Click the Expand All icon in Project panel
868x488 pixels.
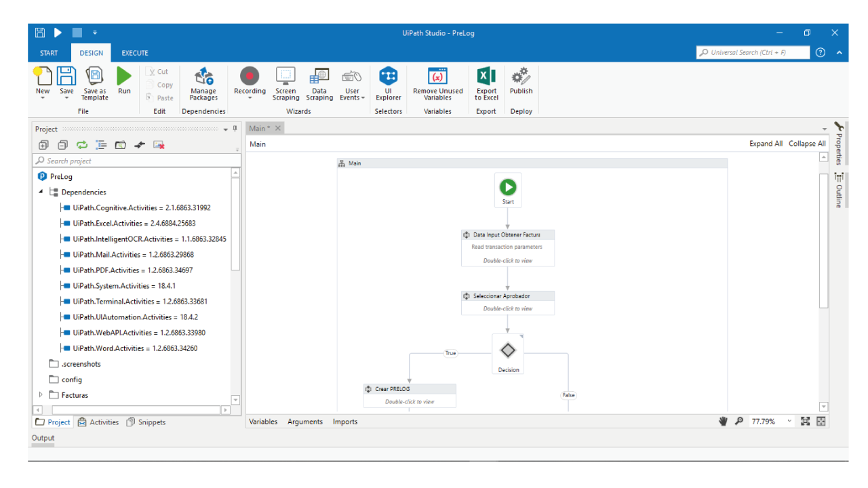[43, 144]
